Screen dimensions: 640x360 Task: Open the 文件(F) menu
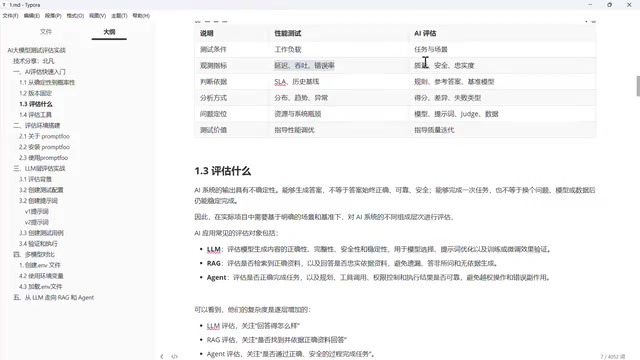(x=10, y=16)
